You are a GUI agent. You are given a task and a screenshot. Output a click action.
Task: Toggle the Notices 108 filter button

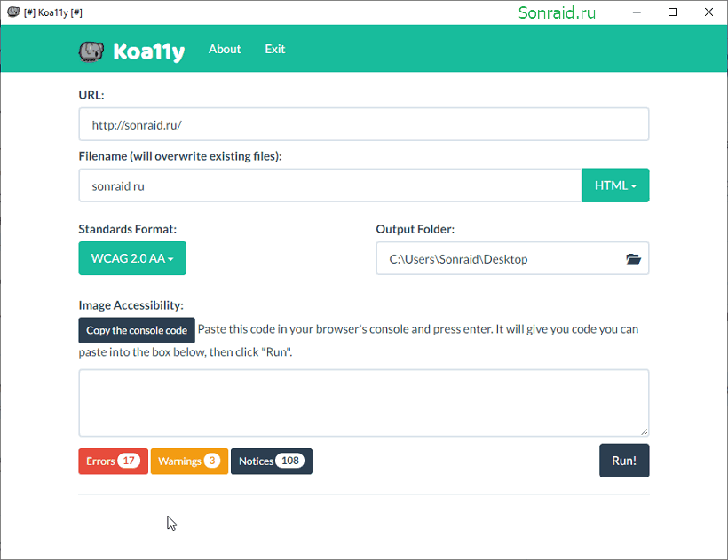(x=272, y=461)
